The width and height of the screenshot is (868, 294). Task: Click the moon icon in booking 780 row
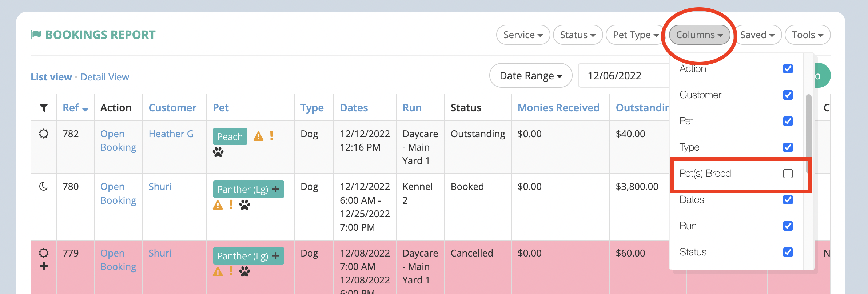(44, 187)
